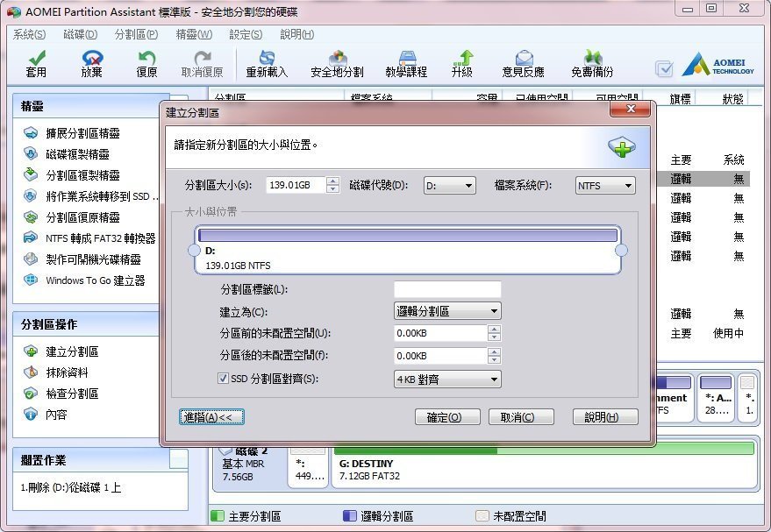Click the 旗標 column header
771x532 pixels.
pos(680,99)
